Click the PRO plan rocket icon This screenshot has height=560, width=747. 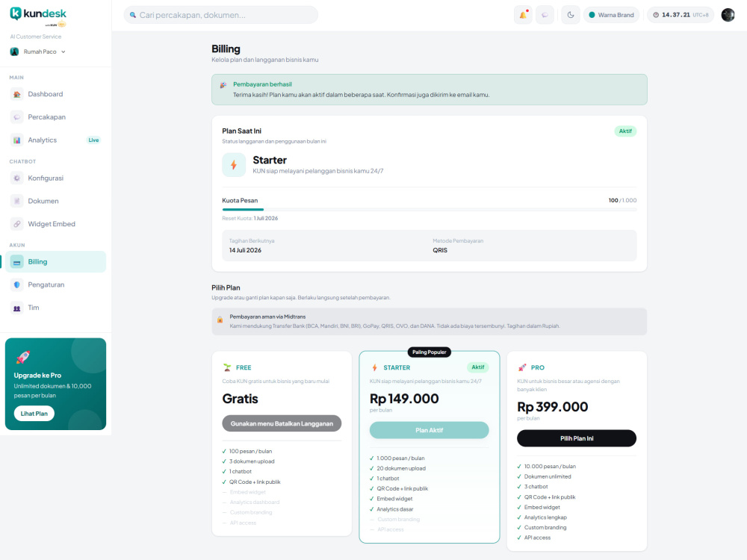point(522,367)
